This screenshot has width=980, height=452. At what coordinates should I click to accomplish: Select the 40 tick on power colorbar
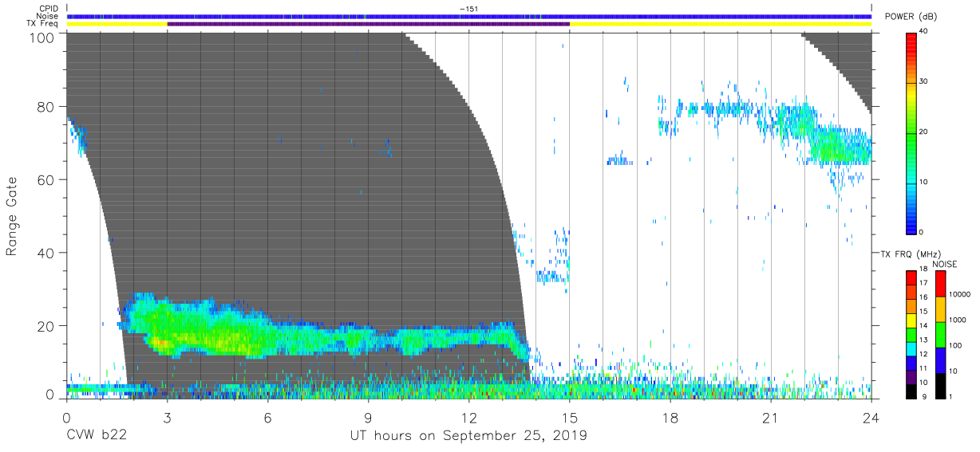click(925, 31)
